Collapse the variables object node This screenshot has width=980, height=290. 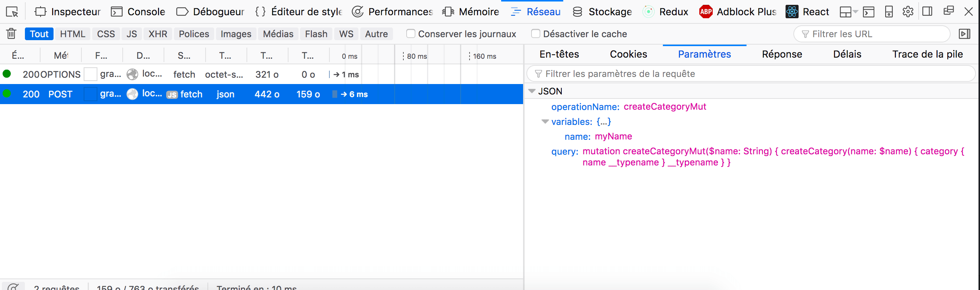[545, 122]
